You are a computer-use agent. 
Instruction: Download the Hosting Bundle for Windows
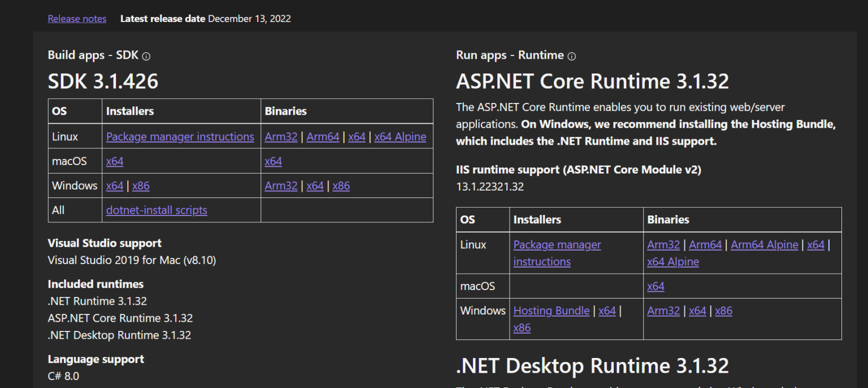point(551,311)
